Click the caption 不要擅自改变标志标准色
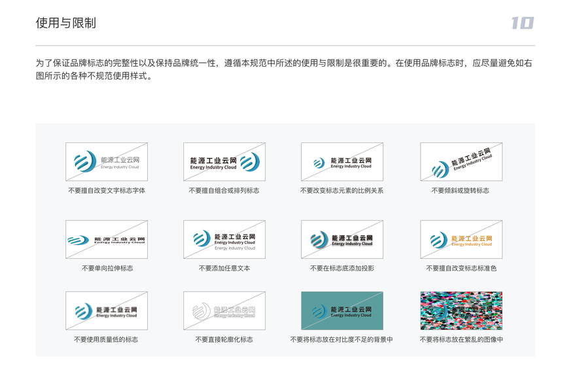Viewport: 571px width, 392px height. [x=461, y=269]
